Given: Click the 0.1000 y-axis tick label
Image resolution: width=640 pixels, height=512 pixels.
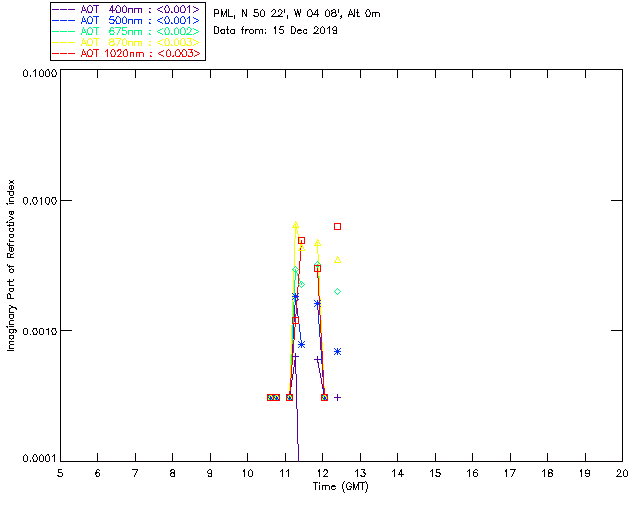Looking at the screenshot, I should pos(39,73).
